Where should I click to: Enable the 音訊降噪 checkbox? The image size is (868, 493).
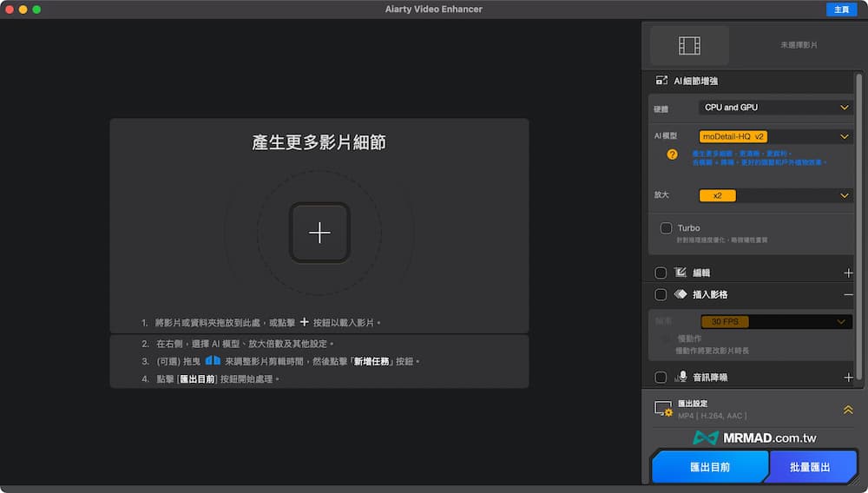coord(661,378)
